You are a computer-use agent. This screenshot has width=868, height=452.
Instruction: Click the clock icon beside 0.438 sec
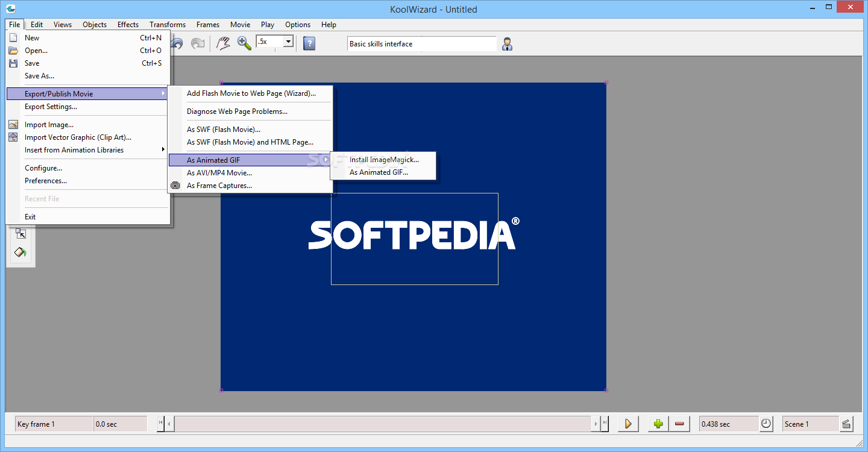pos(766,424)
